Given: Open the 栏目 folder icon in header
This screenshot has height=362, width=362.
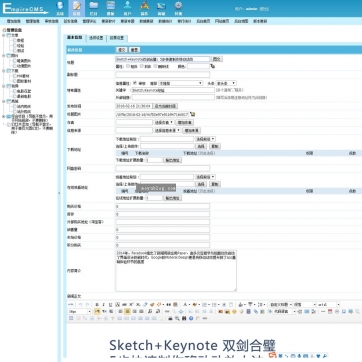Looking at the screenshot, I should click(94, 8).
